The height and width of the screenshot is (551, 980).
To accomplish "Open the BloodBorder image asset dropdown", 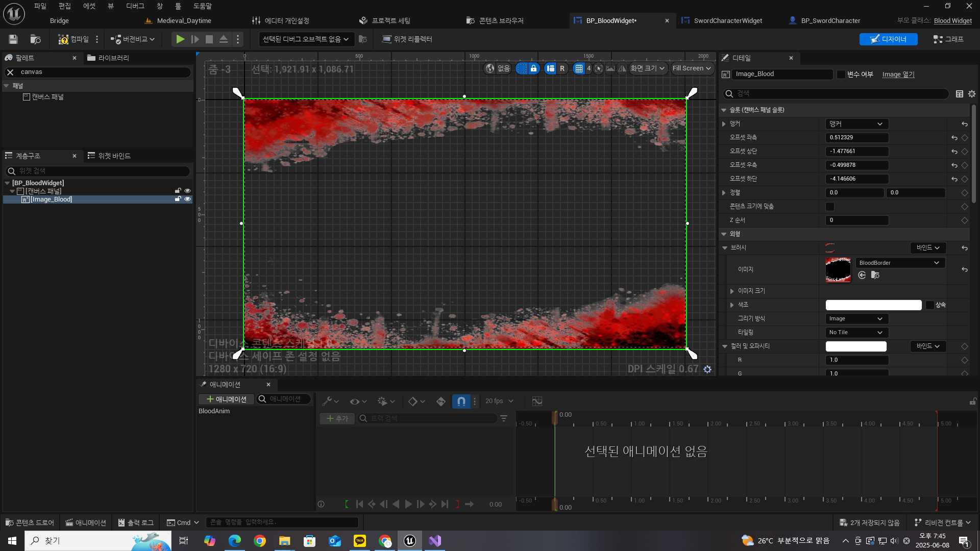I will (x=899, y=263).
